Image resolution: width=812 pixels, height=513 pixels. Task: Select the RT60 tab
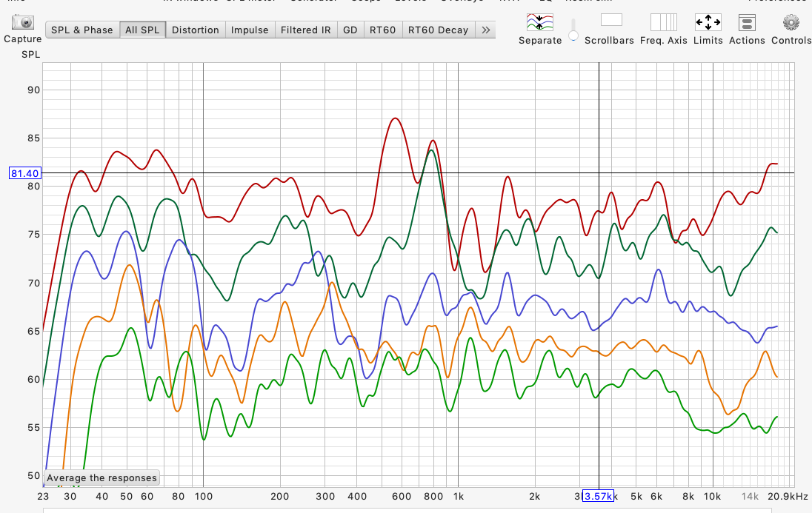pos(383,30)
